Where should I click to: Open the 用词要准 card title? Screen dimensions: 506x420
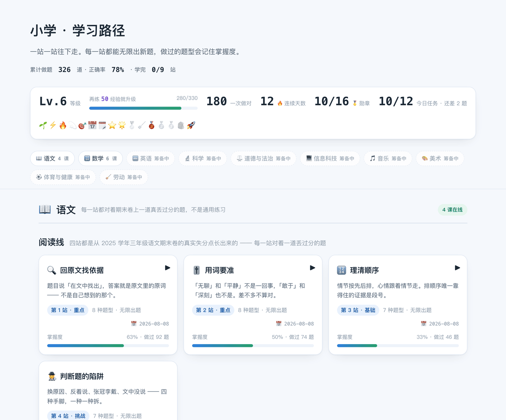(220, 270)
